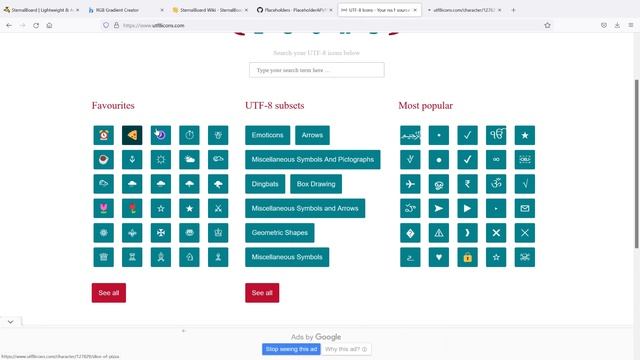Go back to the previous page
Image resolution: width=640 pixels, height=360 pixels.
pos(9,25)
